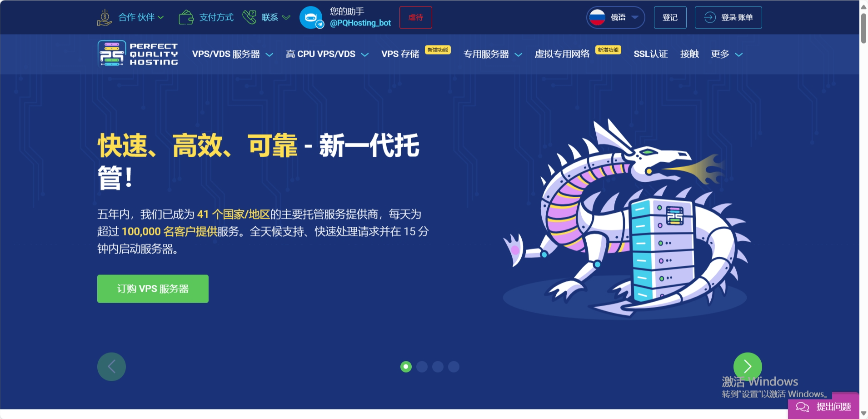Screen dimensions: 868x419
Task: Click the 合作伙伴 handshake coin icon
Action: tap(105, 17)
